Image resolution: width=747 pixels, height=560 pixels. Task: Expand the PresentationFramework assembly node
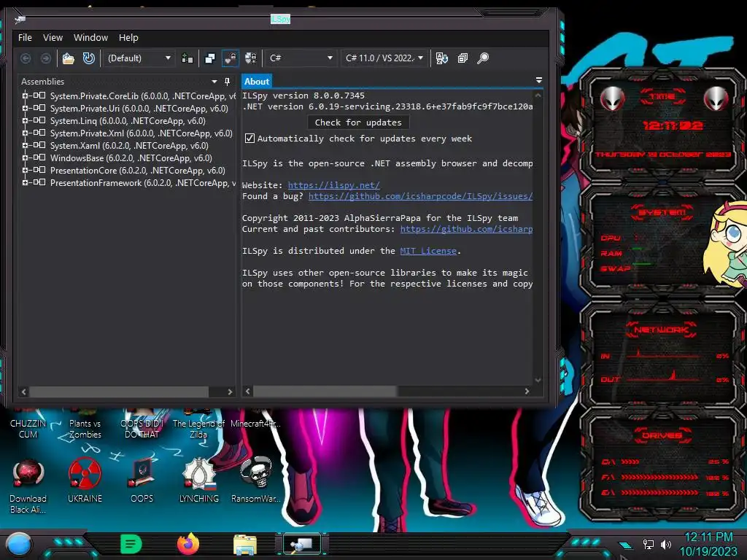26,182
